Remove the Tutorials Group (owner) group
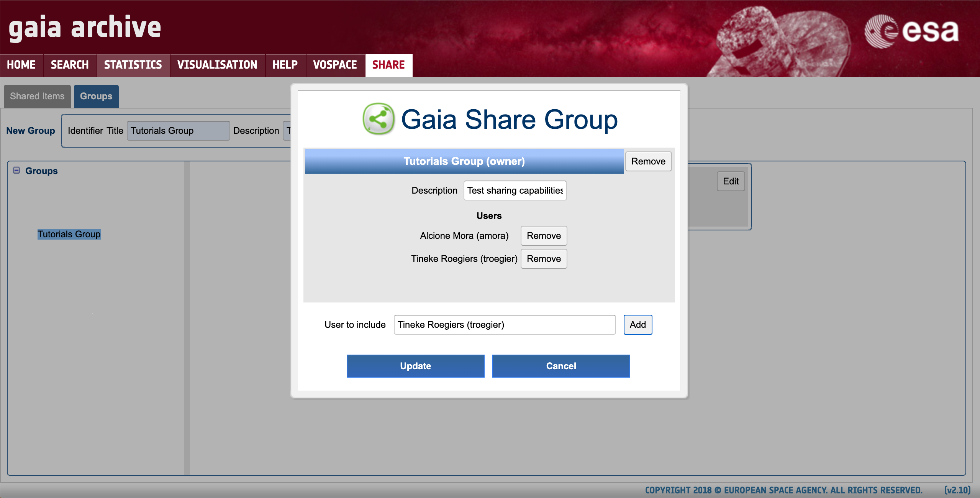Image resolution: width=980 pixels, height=498 pixels. point(648,161)
